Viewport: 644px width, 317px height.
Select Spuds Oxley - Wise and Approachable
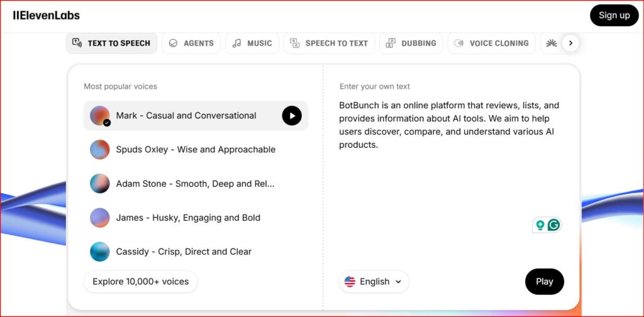[x=196, y=150]
